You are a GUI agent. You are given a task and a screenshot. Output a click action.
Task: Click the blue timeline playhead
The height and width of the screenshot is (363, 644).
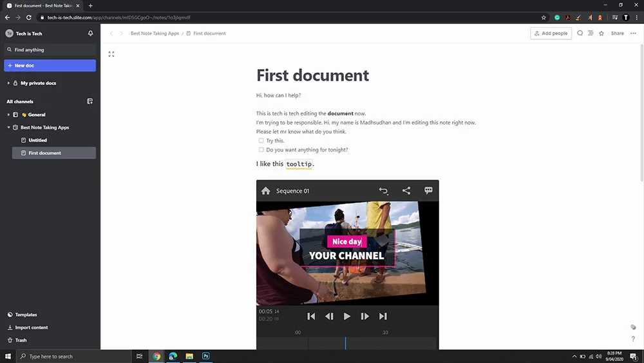345,343
